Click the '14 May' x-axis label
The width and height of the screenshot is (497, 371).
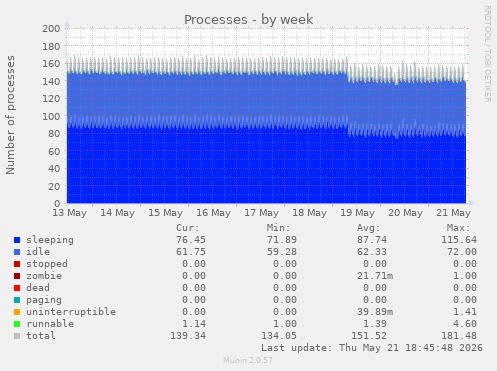118,213
